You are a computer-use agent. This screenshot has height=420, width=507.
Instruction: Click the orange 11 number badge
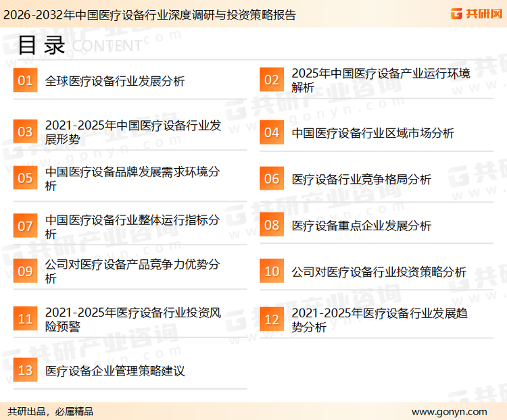tap(25, 319)
